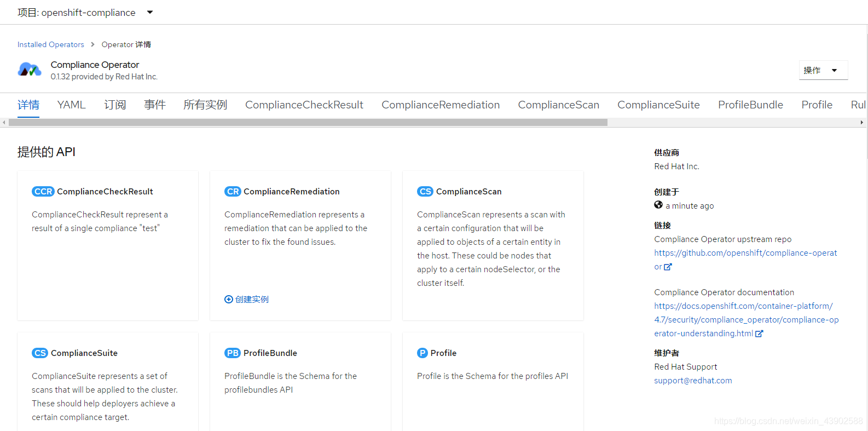Open the github compliance-operator upstream repo link
The width and height of the screenshot is (868, 431).
(745, 253)
